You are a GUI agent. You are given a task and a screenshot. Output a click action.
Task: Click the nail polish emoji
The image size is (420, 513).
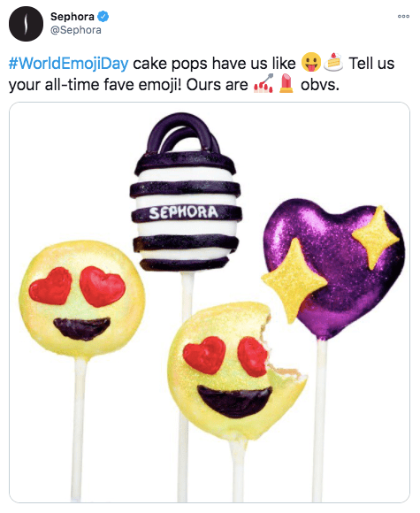coord(263,83)
